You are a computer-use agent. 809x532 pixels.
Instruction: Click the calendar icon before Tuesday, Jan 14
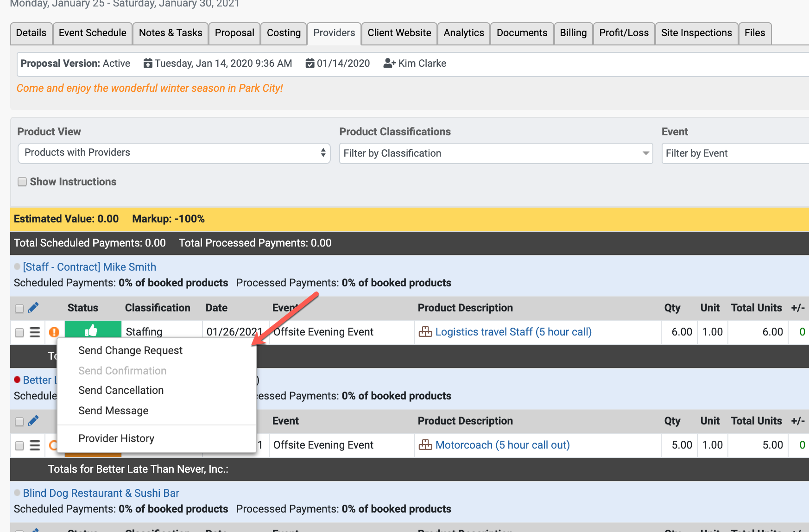tap(148, 63)
